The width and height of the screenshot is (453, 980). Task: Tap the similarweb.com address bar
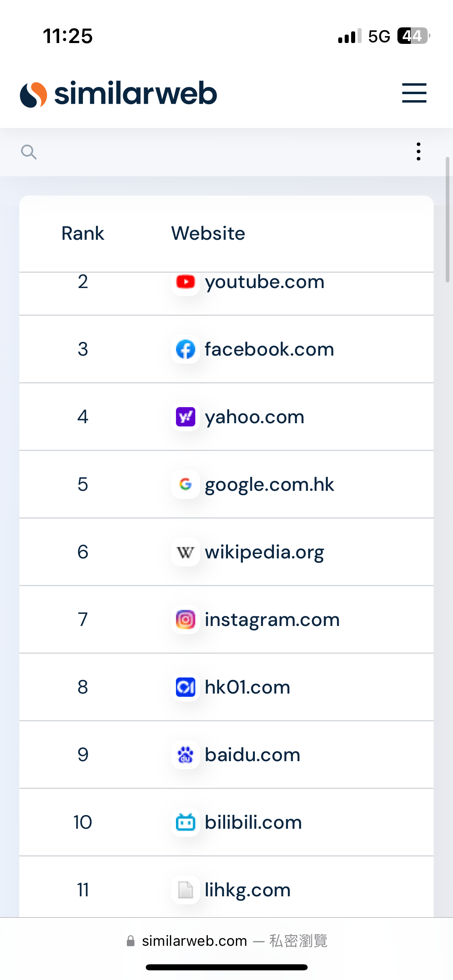coord(227,941)
